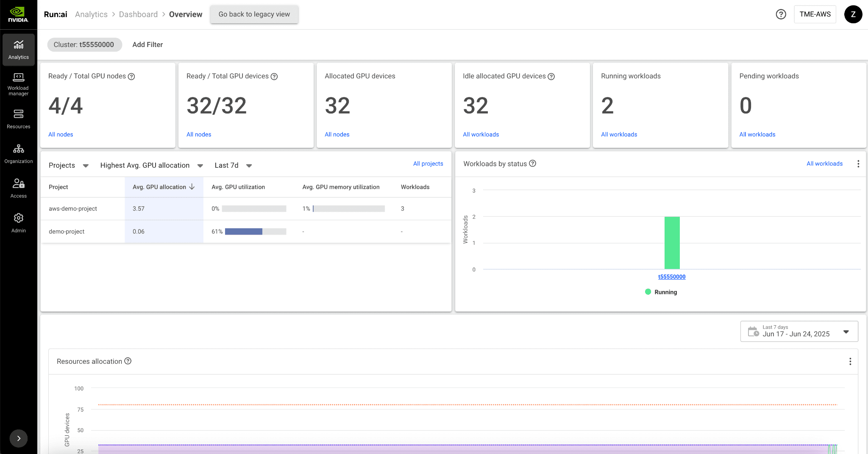This screenshot has height=454, width=868.
Task: Open the Organization sidebar section
Action: coord(19,154)
